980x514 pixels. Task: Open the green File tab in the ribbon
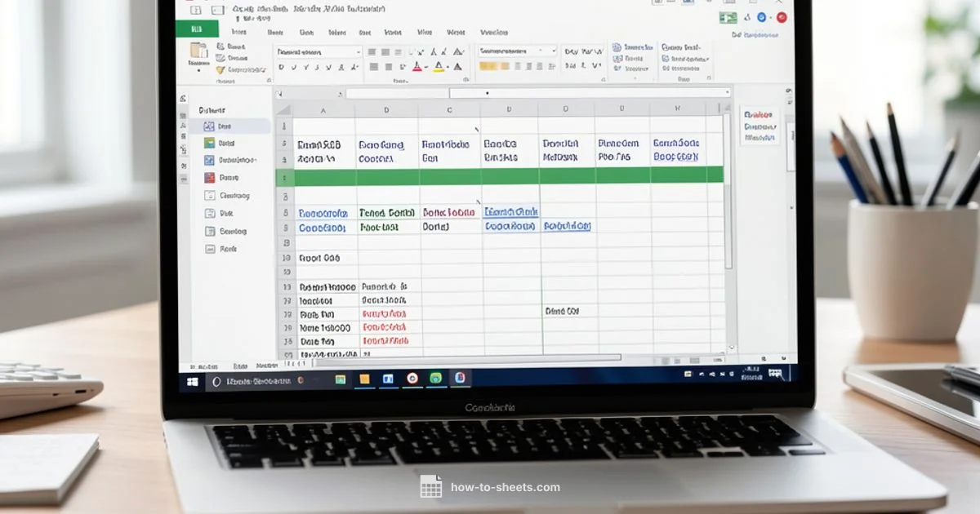(197, 29)
